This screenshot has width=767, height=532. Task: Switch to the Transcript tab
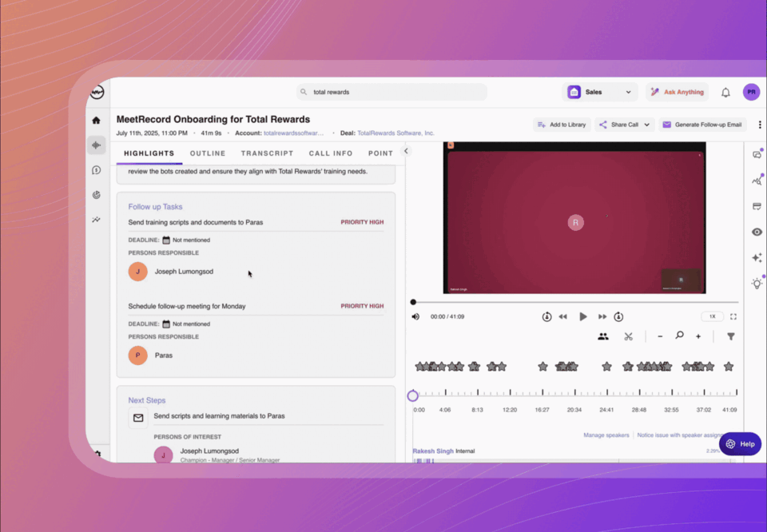(x=267, y=153)
